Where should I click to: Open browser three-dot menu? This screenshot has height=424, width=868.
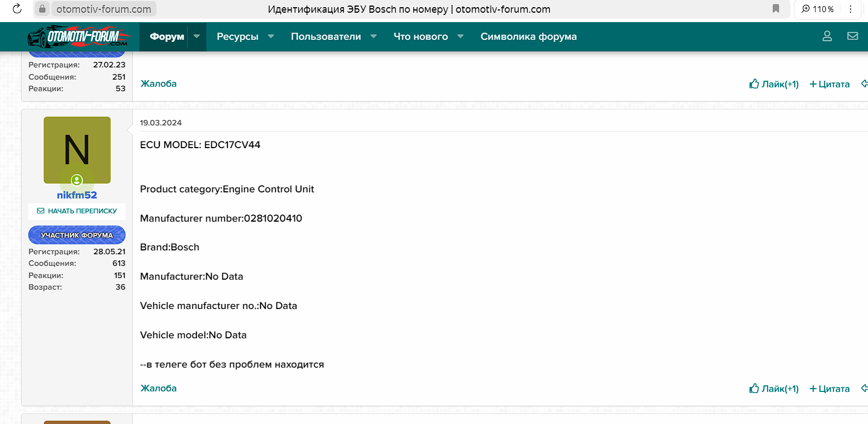(850, 9)
